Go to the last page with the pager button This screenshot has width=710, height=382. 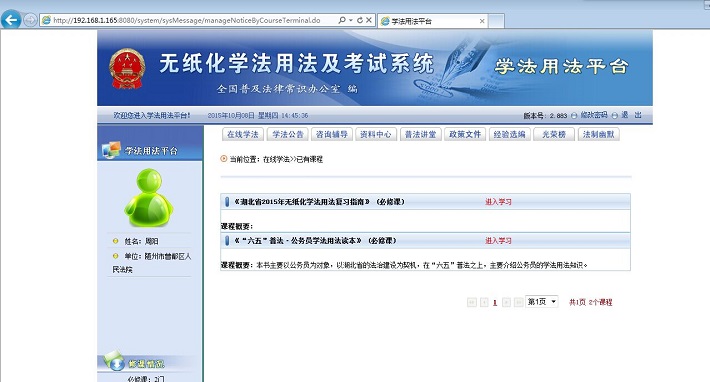pos(518,302)
